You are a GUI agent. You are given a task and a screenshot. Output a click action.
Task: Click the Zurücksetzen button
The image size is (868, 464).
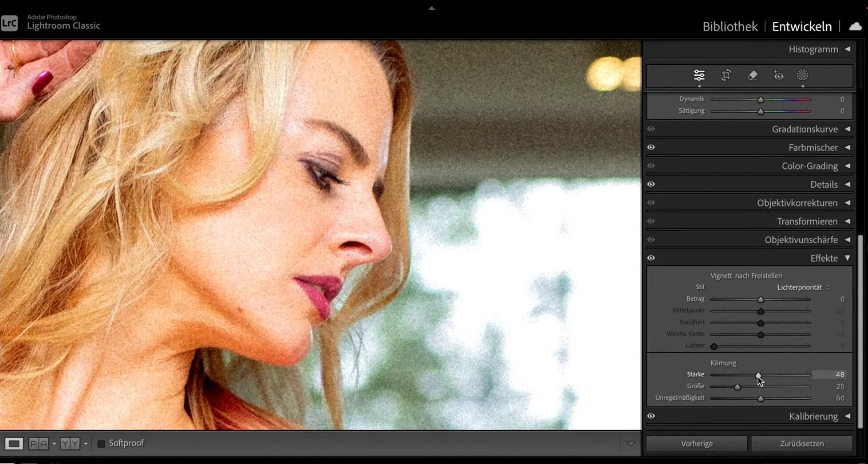tap(801, 444)
